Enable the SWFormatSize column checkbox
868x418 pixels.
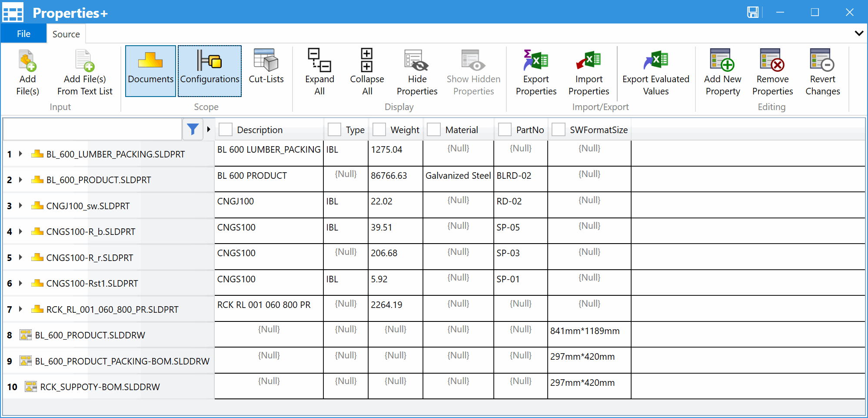(559, 130)
